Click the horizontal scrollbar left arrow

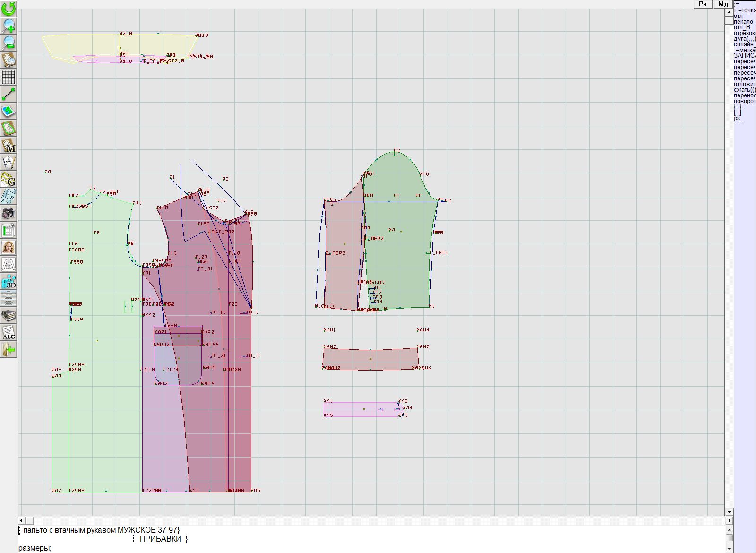(x=22, y=520)
